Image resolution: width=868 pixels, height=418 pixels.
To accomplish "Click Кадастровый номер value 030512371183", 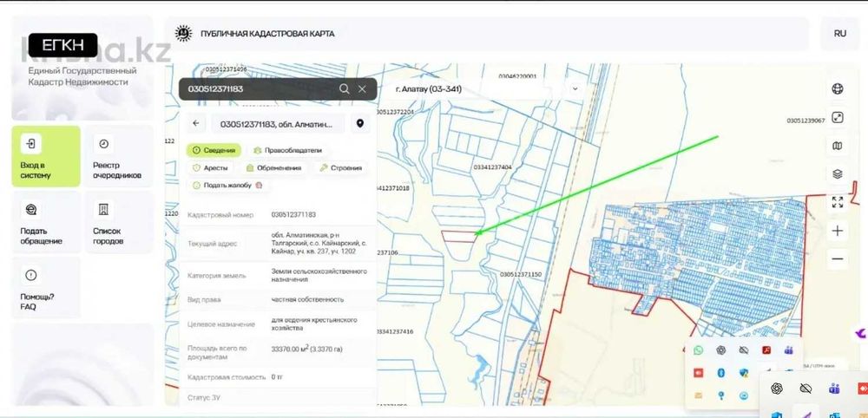I will 293,214.
